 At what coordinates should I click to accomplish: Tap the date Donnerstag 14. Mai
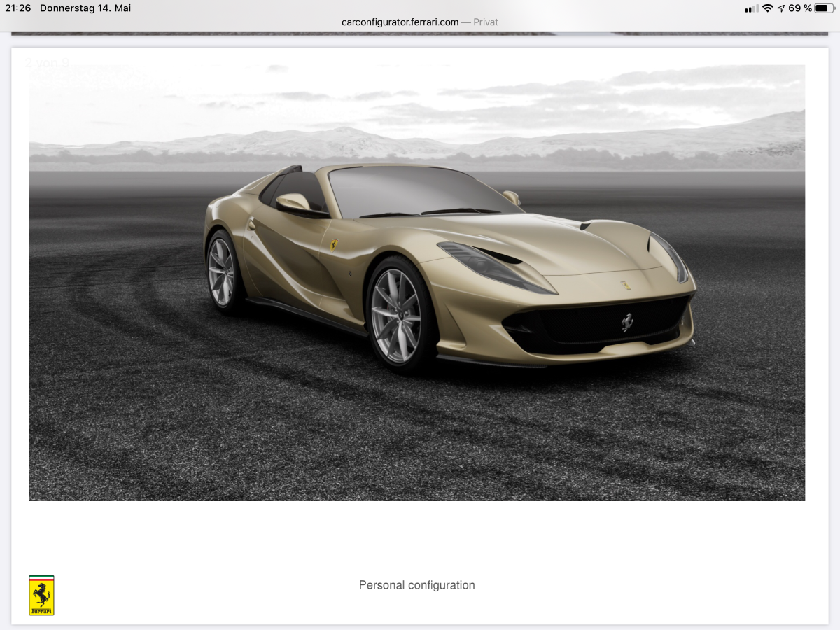click(85, 8)
